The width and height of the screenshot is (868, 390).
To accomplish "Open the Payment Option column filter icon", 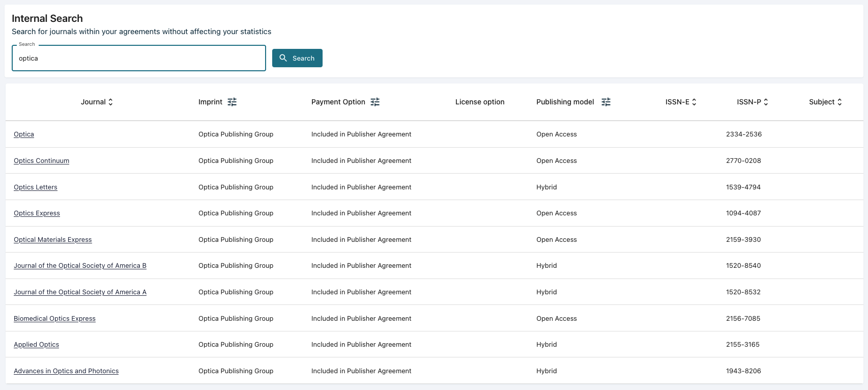I will (375, 102).
